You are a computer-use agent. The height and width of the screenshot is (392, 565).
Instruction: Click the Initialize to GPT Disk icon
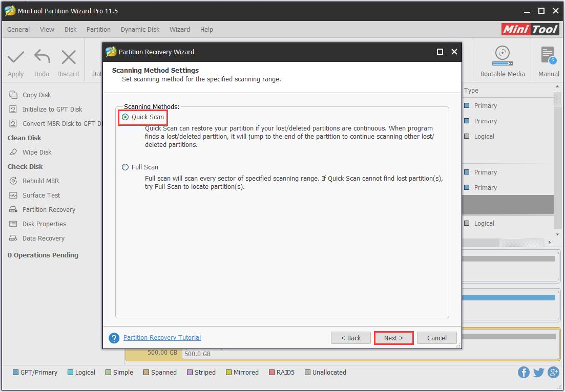click(13, 109)
